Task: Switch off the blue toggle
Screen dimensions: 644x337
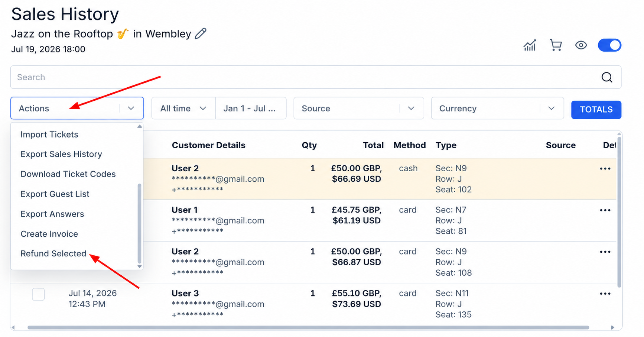Action: (x=609, y=45)
